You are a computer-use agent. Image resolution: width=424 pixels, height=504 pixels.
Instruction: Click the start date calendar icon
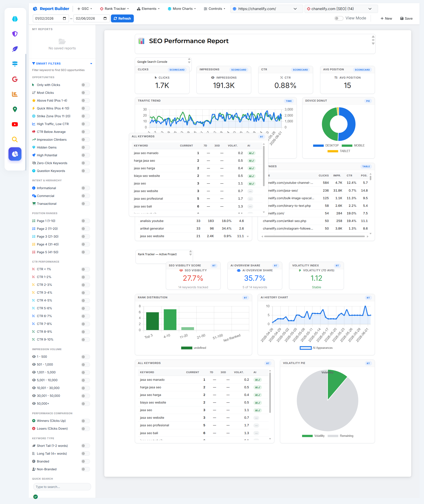click(x=65, y=19)
